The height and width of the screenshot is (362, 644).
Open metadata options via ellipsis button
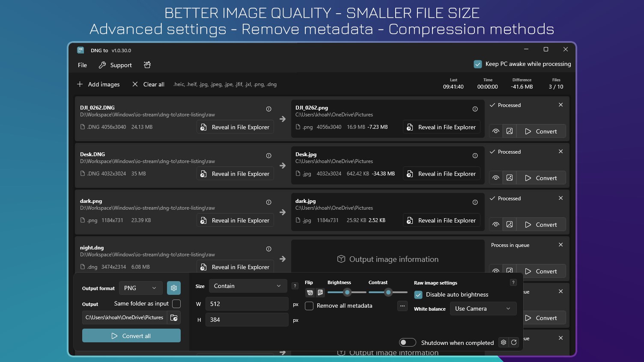pos(402,306)
